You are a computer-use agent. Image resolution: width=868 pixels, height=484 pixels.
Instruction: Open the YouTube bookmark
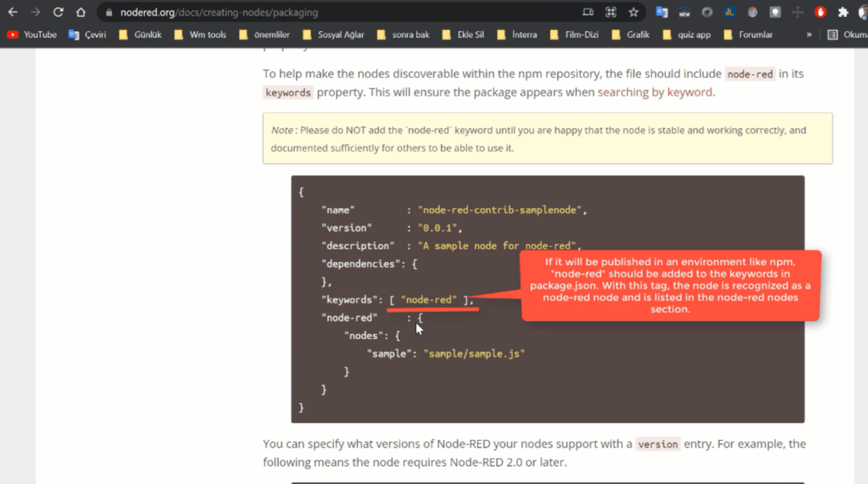pyautogui.click(x=32, y=35)
